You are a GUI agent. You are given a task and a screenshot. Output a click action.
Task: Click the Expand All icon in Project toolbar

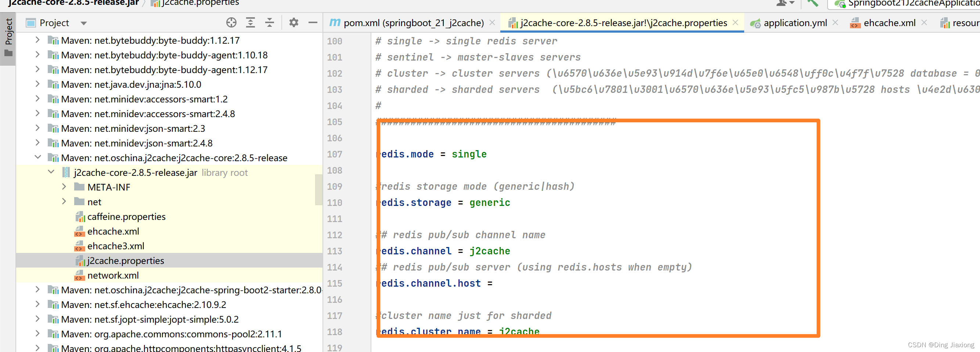coord(251,23)
